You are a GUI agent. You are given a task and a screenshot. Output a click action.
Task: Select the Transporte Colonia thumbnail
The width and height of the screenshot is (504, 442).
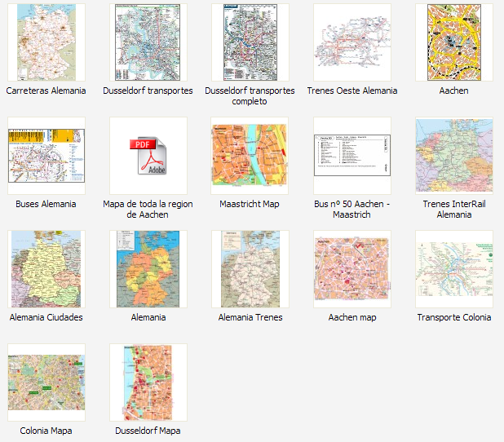453,268
